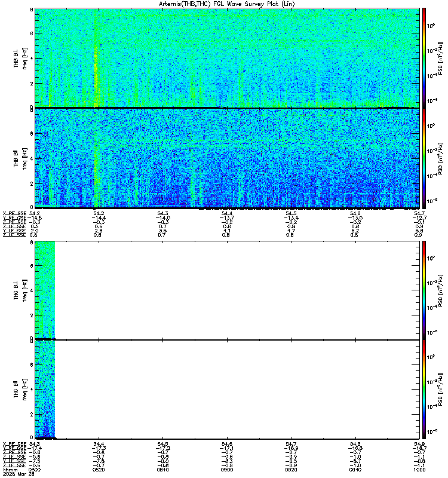Select the THC B⊥ freq [Hz] axis label
This screenshot has height=478, width=448.
pyautogui.click(x=20, y=290)
